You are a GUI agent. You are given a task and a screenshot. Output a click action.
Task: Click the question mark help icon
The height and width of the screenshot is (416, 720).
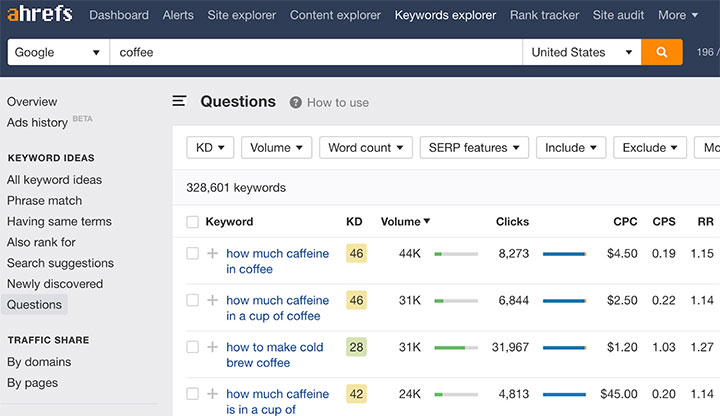click(296, 102)
